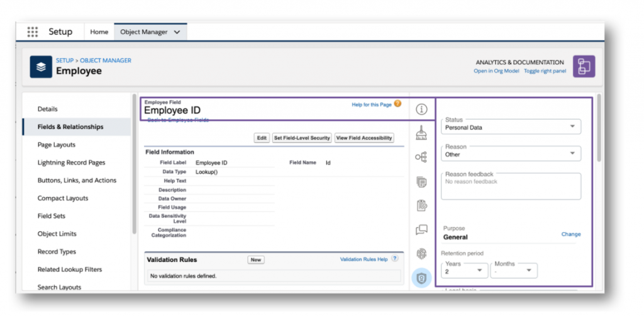The height and width of the screenshot is (316, 644).
Task: Open the Reason dropdown
Action: coord(511,154)
